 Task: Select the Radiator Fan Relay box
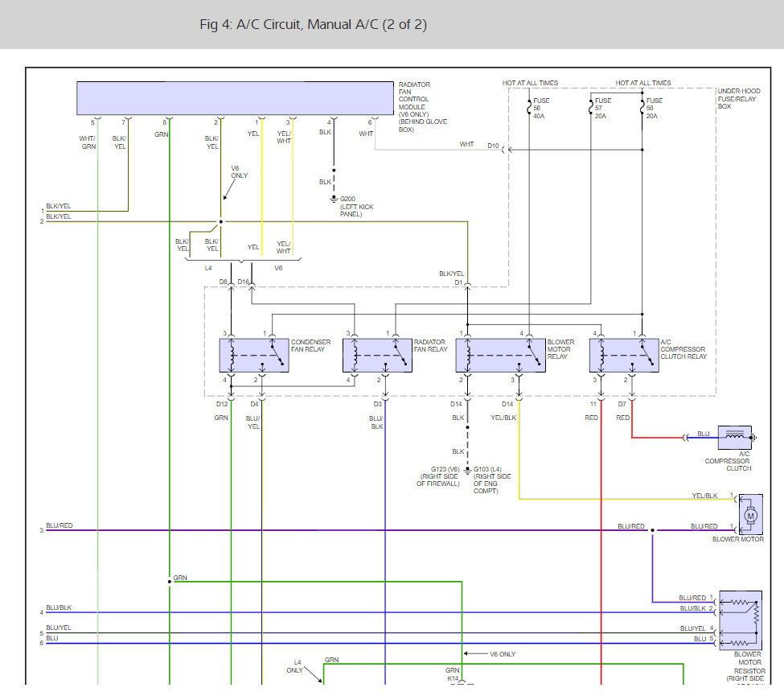[377, 356]
